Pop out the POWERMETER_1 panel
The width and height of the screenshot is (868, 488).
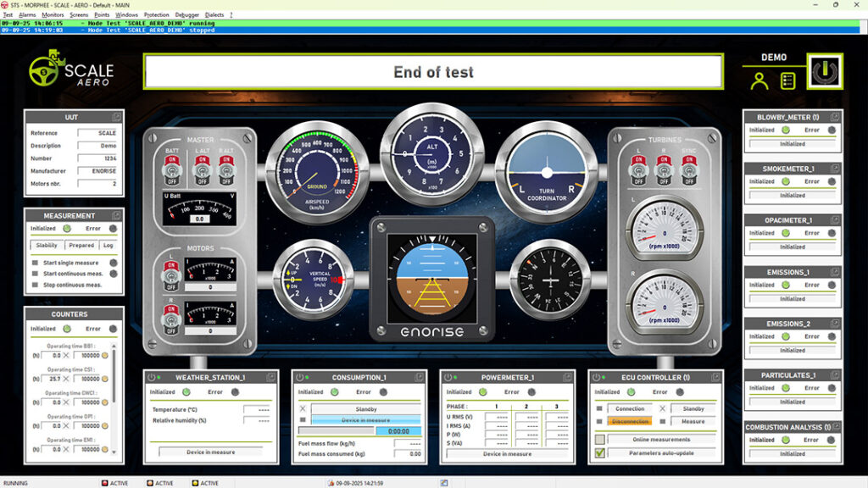(x=567, y=377)
